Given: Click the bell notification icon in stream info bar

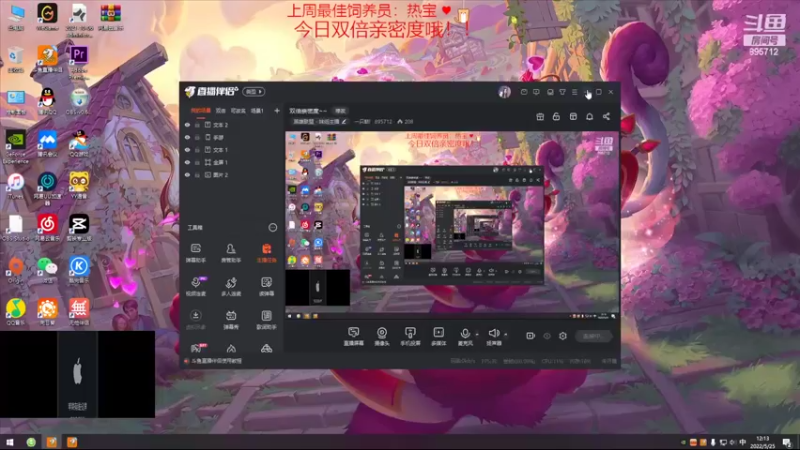Looking at the screenshot, I should [x=589, y=117].
